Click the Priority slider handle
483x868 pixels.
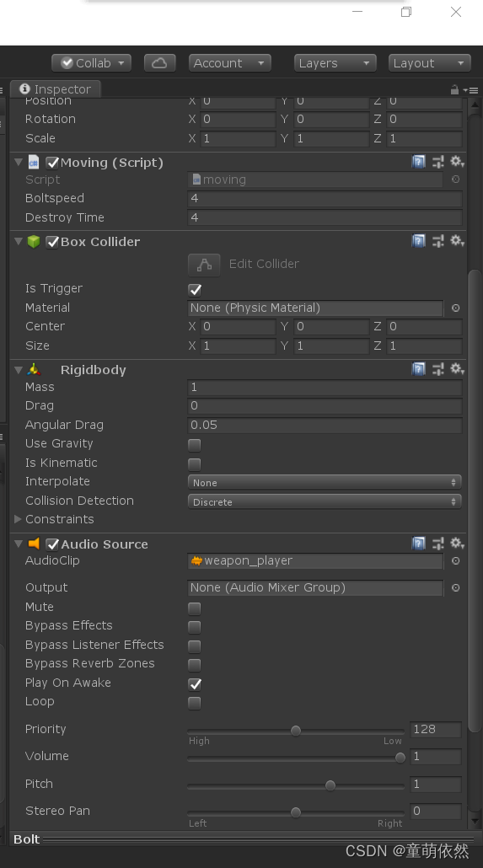(296, 731)
